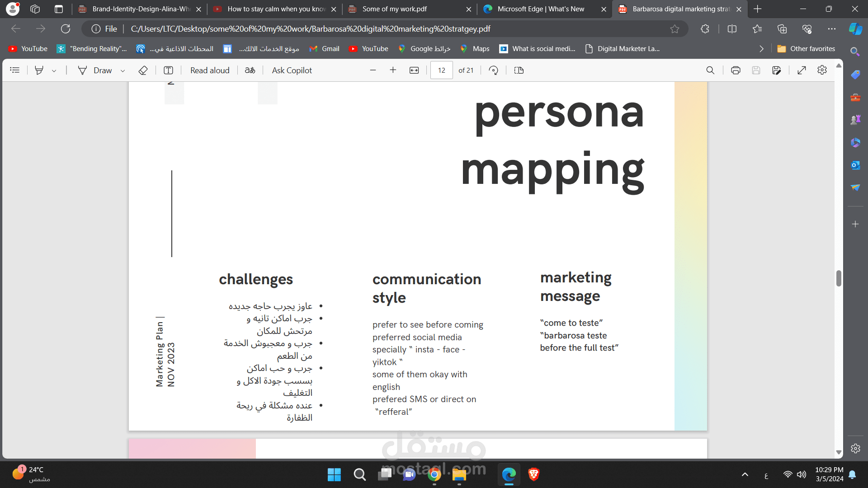Screen dimensions: 868x488
Task: Switch to Microsoft Edge What's New tab
Action: [x=540, y=9]
